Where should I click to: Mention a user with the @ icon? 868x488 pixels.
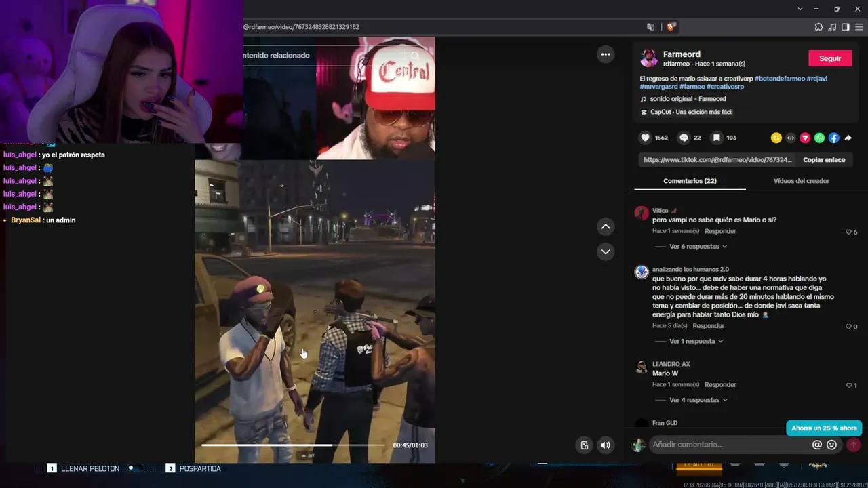[817, 445]
